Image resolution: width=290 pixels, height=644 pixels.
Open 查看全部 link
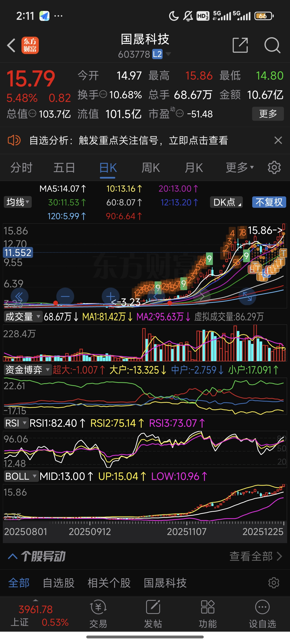[256, 556]
